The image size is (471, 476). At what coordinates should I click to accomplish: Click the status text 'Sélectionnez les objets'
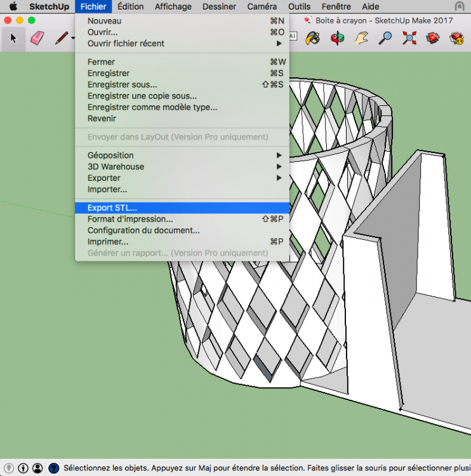click(x=106, y=468)
